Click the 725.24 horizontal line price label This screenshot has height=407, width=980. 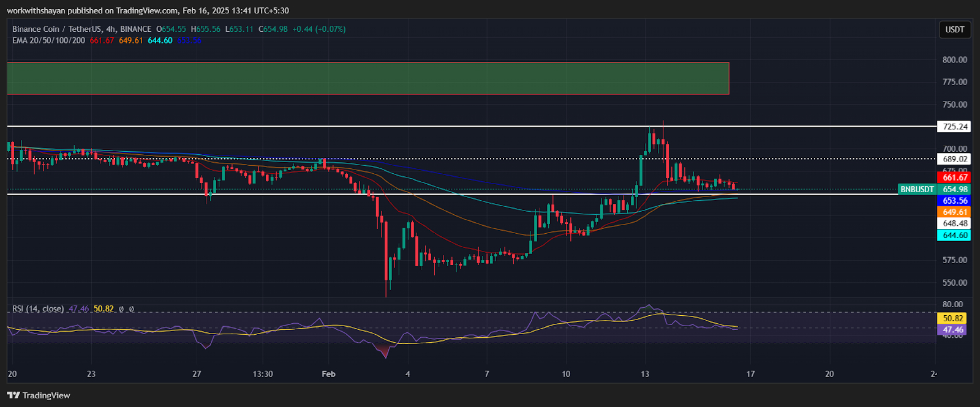[955, 127]
